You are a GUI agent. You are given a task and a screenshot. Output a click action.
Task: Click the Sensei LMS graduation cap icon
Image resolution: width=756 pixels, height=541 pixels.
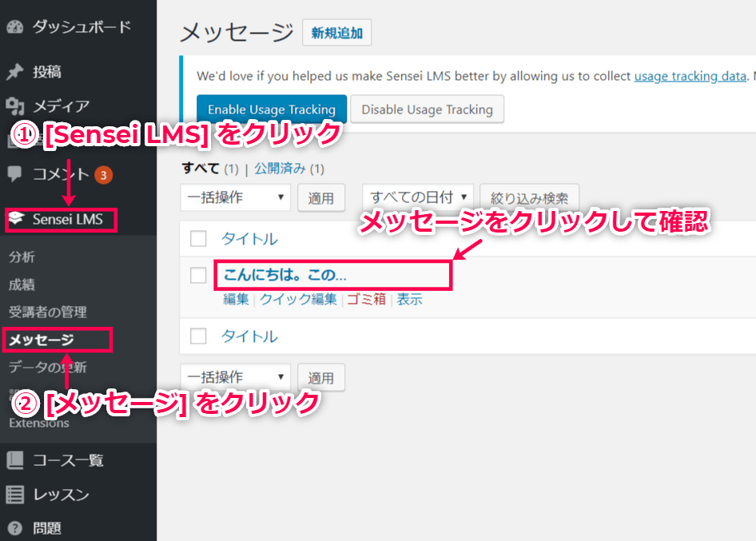tap(16, 218)
